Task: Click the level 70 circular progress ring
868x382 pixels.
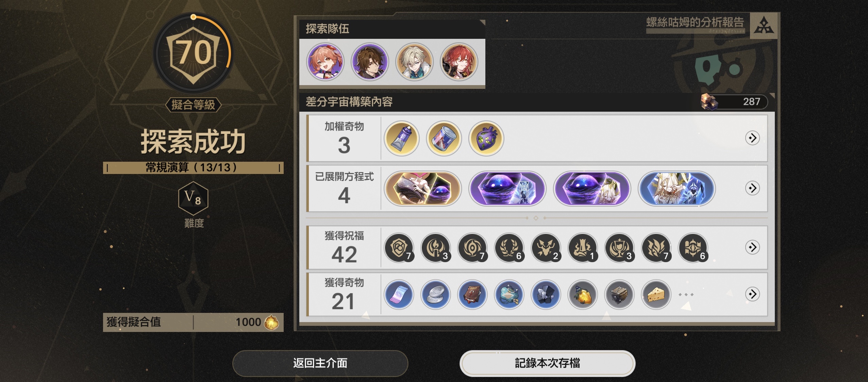Action: pos(193,53)
